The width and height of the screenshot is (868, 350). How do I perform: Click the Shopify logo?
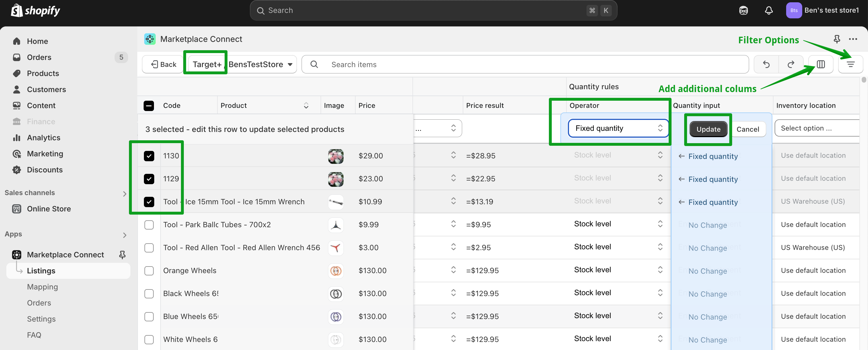35,10
